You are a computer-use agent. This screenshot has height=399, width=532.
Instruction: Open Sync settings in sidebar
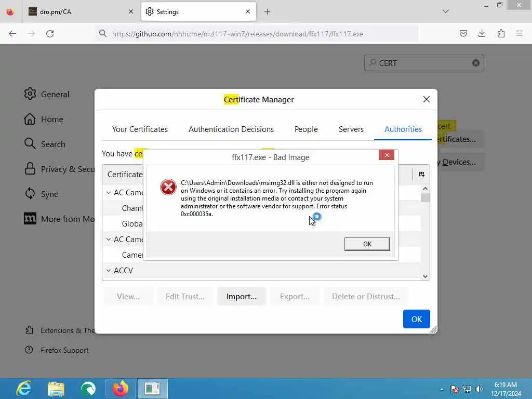(x=41, y=194)
